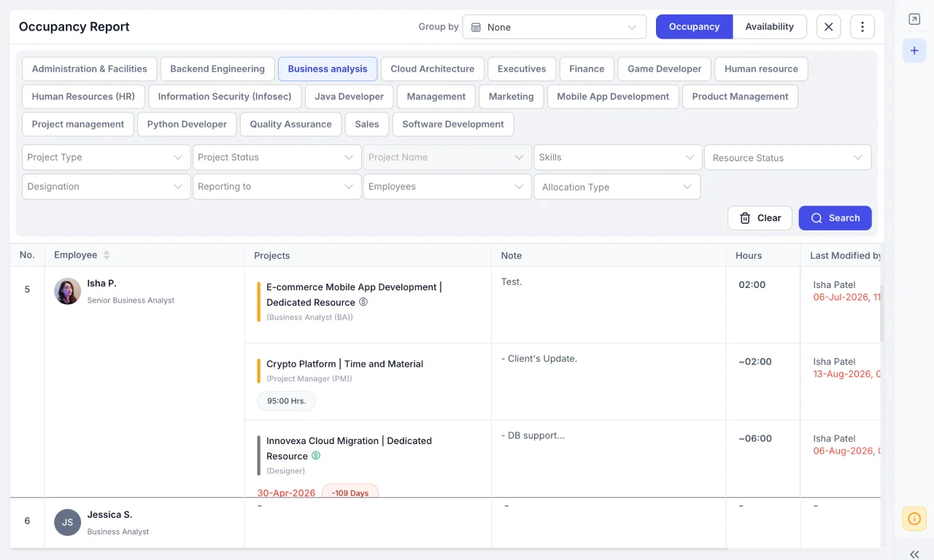Close the filter panel with X button

[x=828, y=27]
